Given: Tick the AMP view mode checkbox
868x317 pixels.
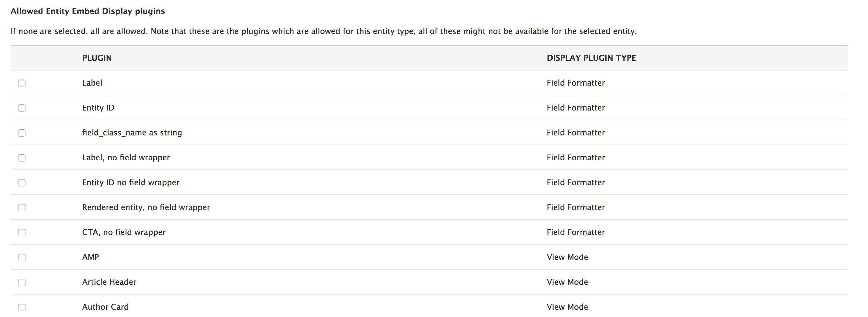Looking at the screenshot, I should click(x=22, y=258).
